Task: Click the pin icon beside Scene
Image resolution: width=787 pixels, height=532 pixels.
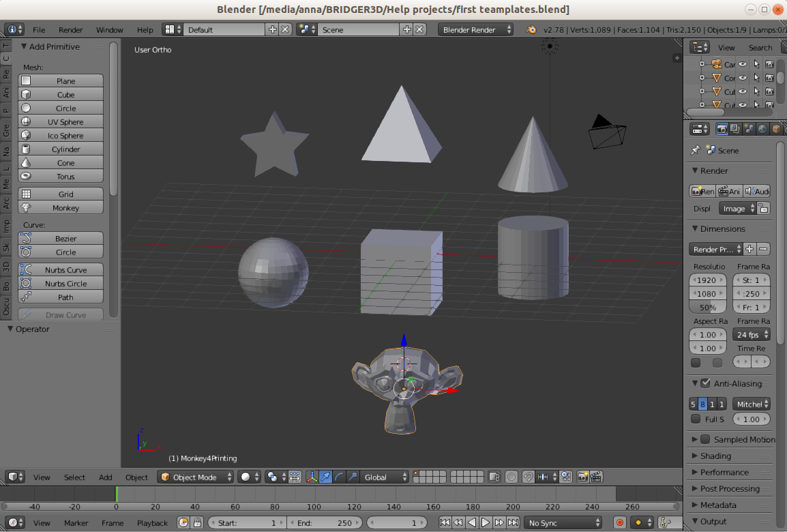Action: point(695,150)
